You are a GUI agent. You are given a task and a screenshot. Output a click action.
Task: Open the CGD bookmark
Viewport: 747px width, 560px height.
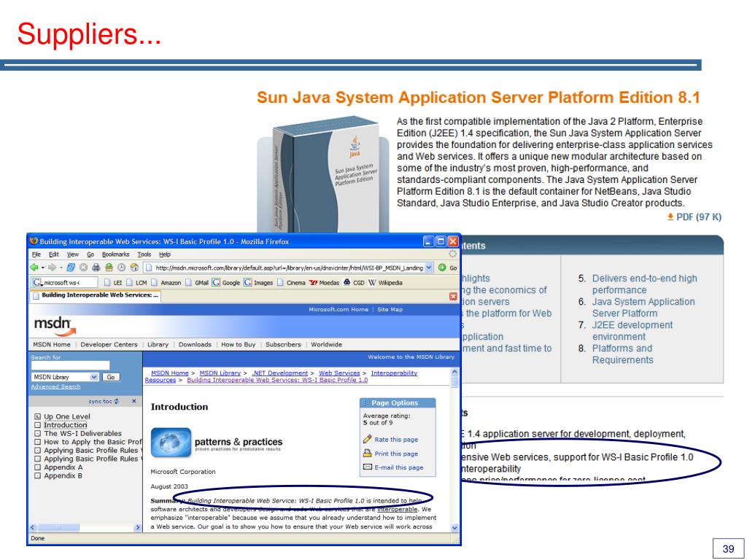click(x=354, y=282)
